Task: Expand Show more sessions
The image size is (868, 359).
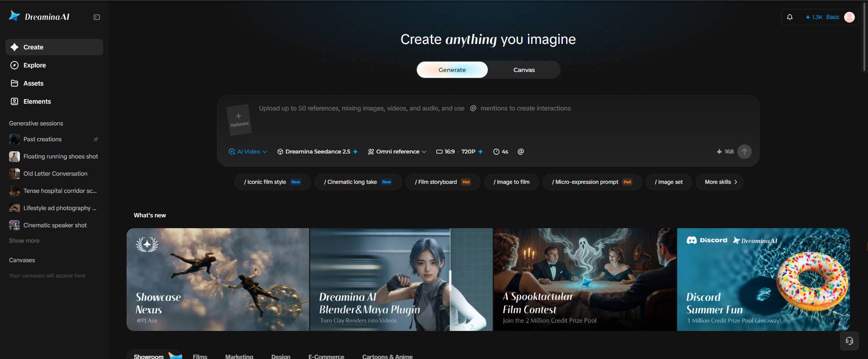Action: click(x=24, y=241)
